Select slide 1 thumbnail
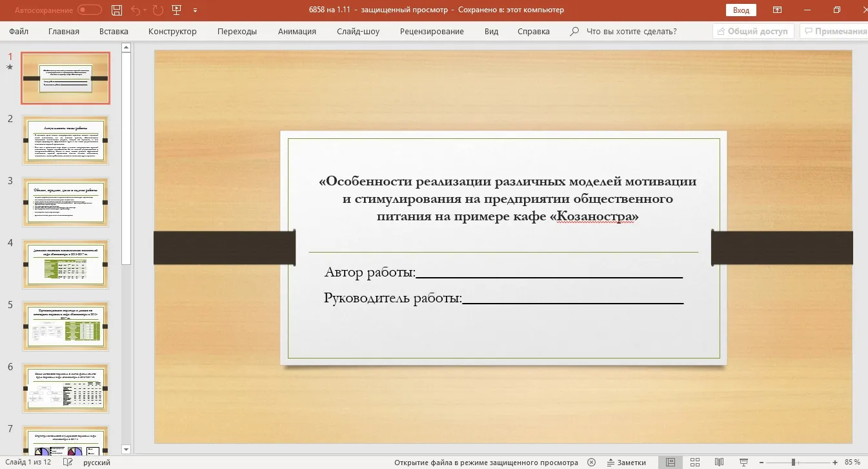The height and width of the screenshot is (469, 868). pos(65,78)
